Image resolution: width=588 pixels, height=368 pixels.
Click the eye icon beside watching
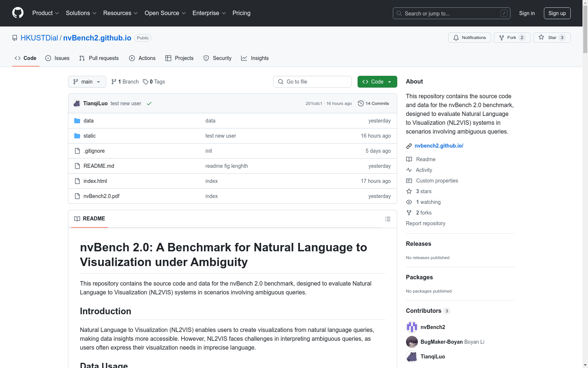[409, 202]
